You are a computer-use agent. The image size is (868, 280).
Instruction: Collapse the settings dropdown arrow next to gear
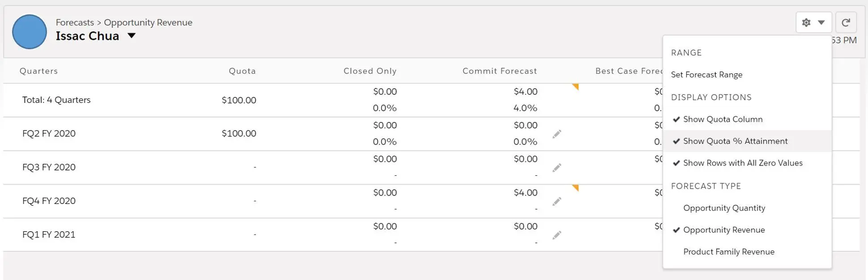(x=821, y=22)
